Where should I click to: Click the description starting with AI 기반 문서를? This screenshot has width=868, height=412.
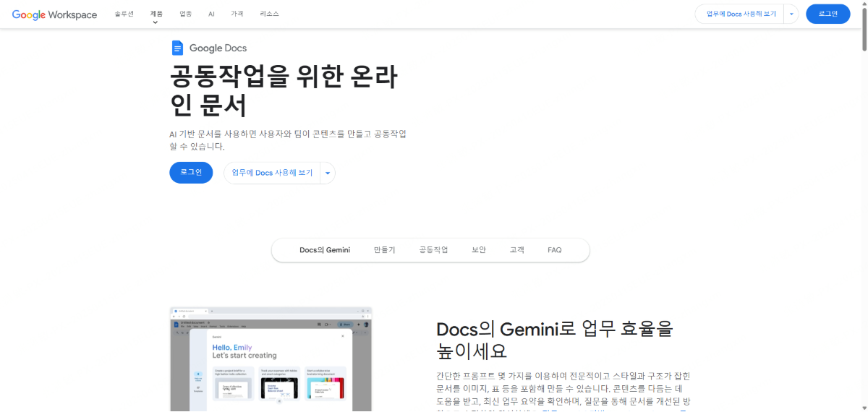(288, 140)
